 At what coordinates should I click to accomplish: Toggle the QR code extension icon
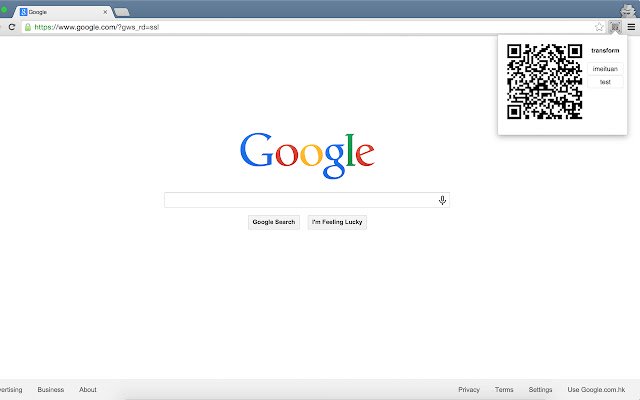(x=615, y=27)
